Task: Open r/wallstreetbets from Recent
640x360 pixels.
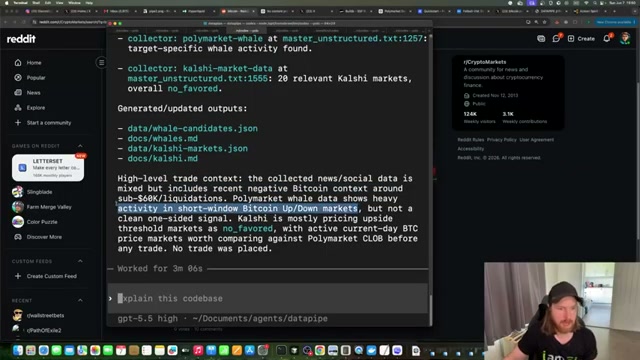Action: pos(45,316)
